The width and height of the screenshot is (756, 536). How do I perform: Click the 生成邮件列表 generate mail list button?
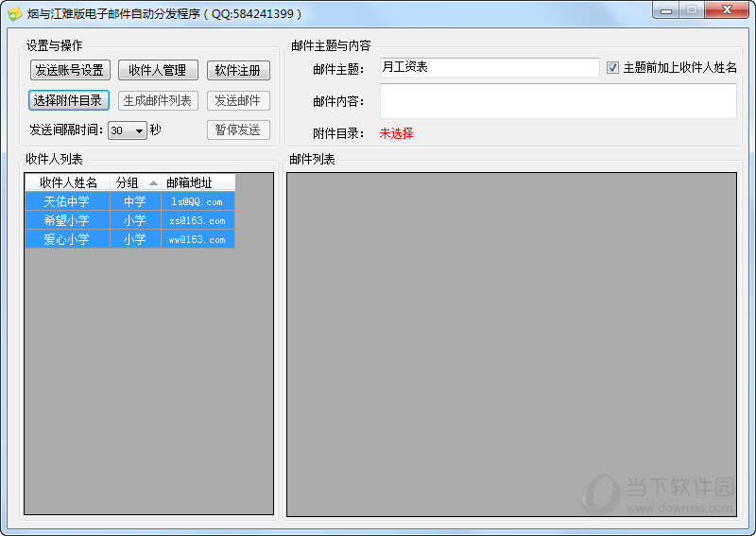pos(158,100)
